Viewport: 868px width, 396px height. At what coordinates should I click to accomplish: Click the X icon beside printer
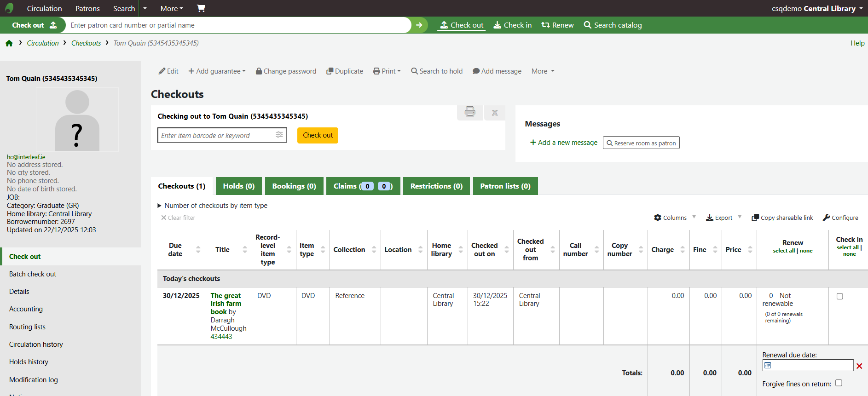click(495, 113)
